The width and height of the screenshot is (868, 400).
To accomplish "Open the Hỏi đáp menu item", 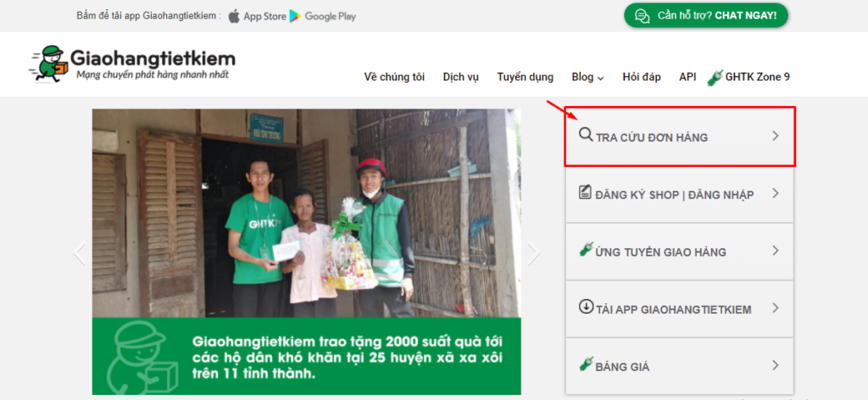I will coord(642,77).
